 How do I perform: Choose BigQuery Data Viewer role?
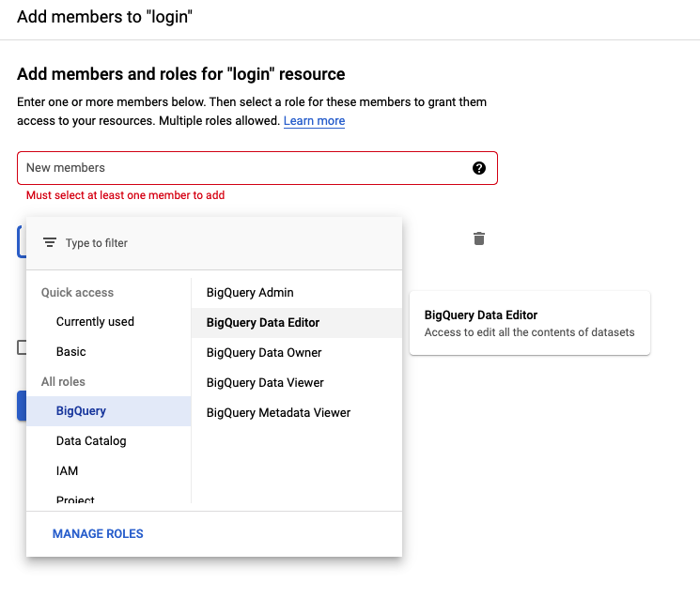296,383
